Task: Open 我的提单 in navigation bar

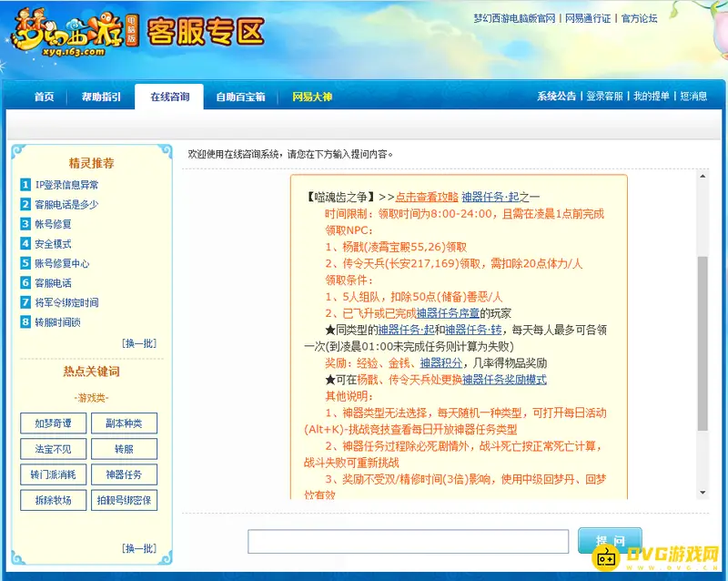Action: tap(652, 97)
